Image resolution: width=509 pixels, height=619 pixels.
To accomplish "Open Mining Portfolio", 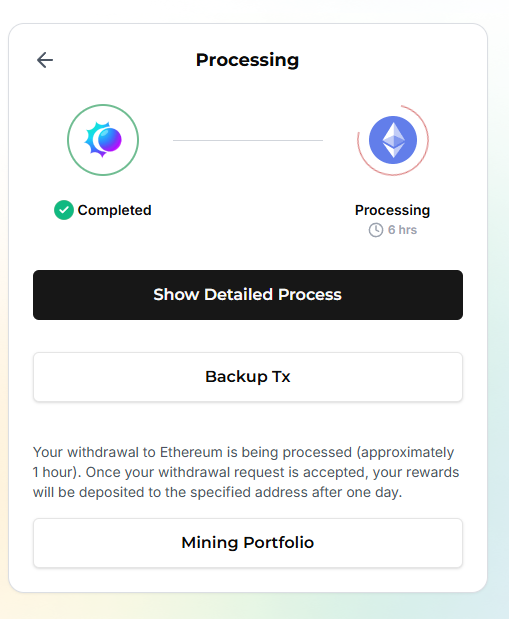I will point(248,543).
